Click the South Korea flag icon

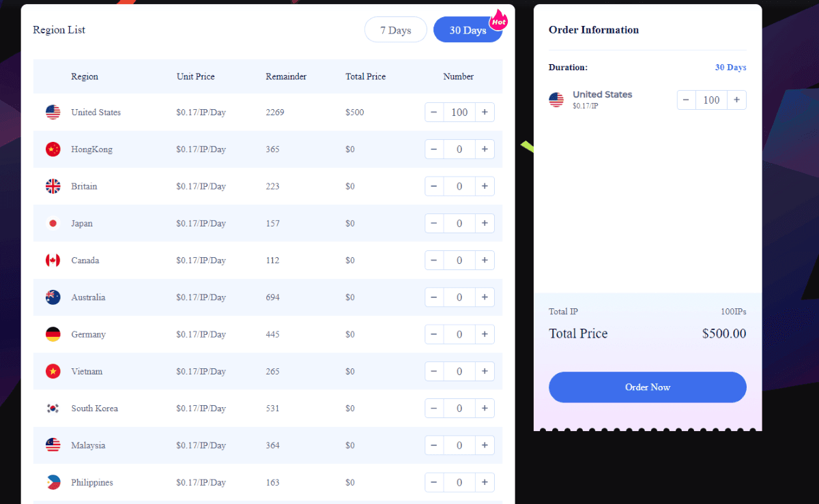point(53,409)
